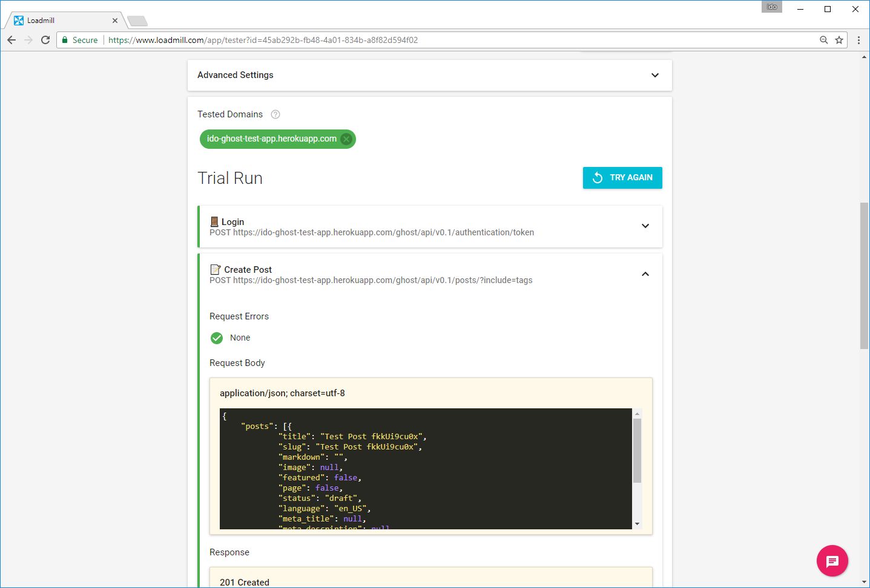View site security padlock info

(x=65, y=40)
